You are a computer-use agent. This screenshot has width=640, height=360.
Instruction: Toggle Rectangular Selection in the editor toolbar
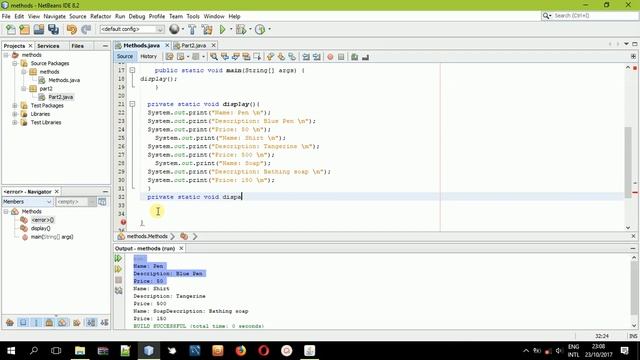coord(257,57)
